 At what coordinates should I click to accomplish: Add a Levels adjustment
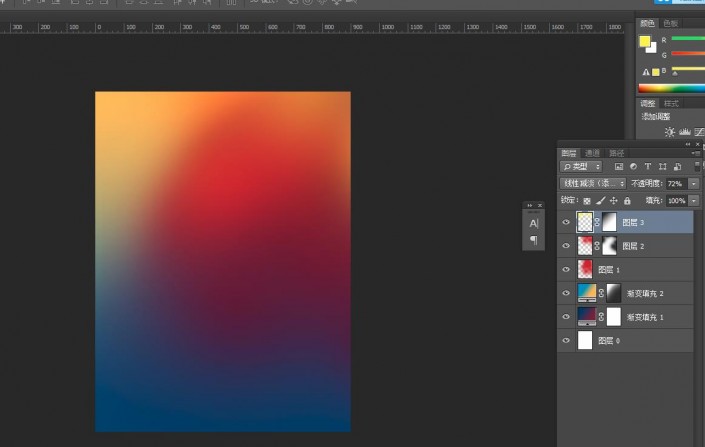tap(685, 132)
